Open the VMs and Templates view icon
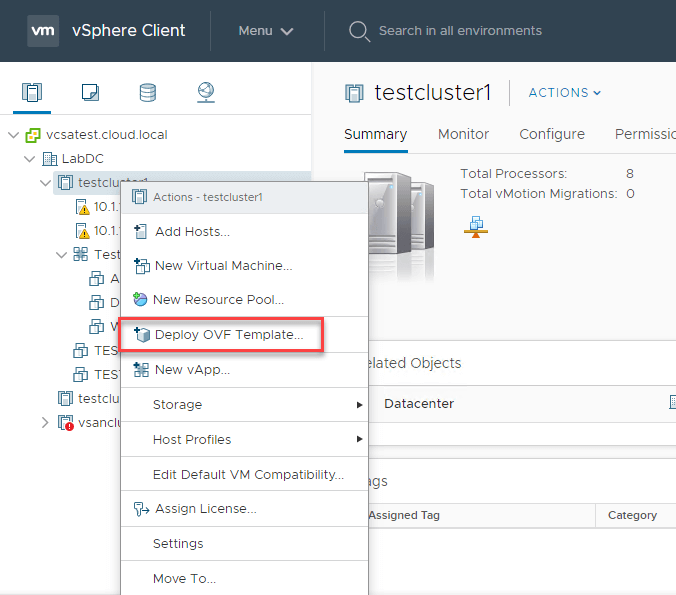The width and height of the screenshot is (676, 595). pos(90,92)
